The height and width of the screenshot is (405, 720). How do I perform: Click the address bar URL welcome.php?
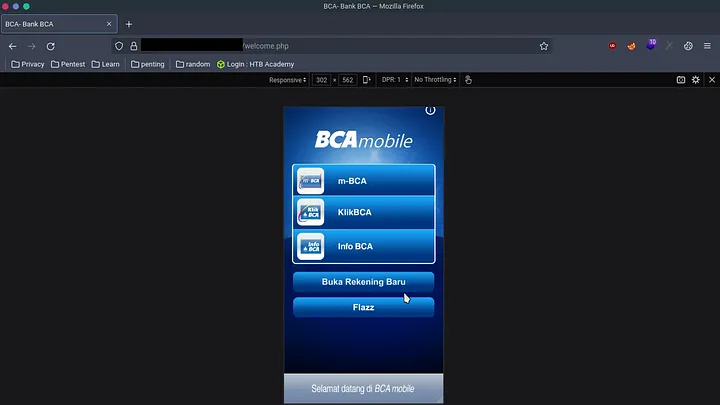[x=266, y=46]
